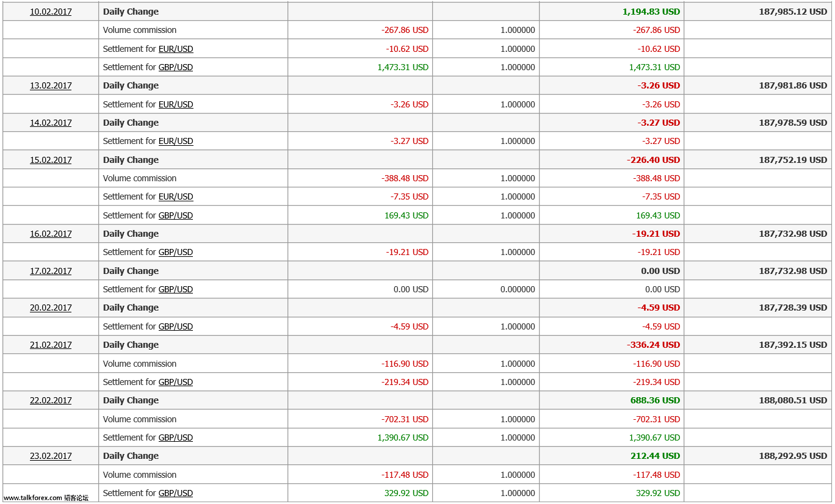Select the balance 188,080.51 USD
Viewport: 835px width, 504px height.
coord(793,400)
